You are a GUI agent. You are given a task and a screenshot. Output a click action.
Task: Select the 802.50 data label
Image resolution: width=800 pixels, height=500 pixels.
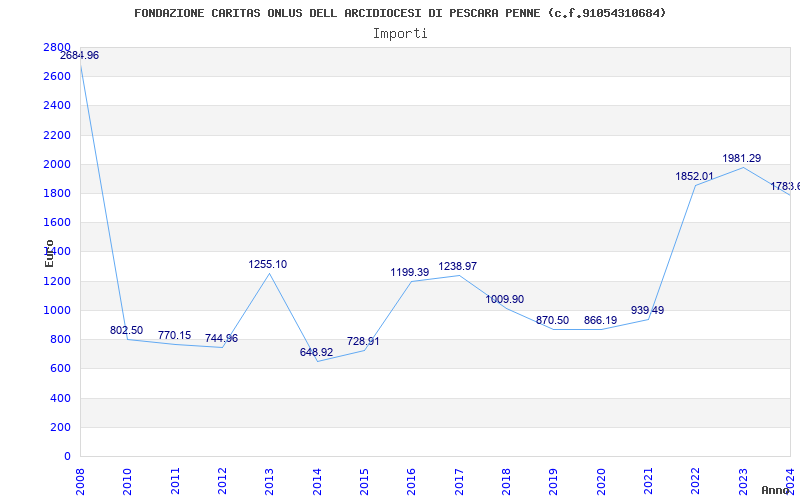(x=127, y=331)
